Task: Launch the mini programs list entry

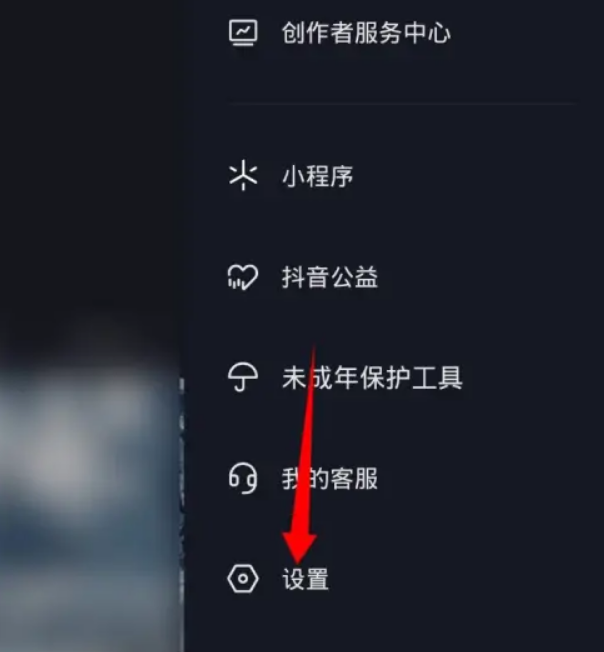Action: coord(393,176)
